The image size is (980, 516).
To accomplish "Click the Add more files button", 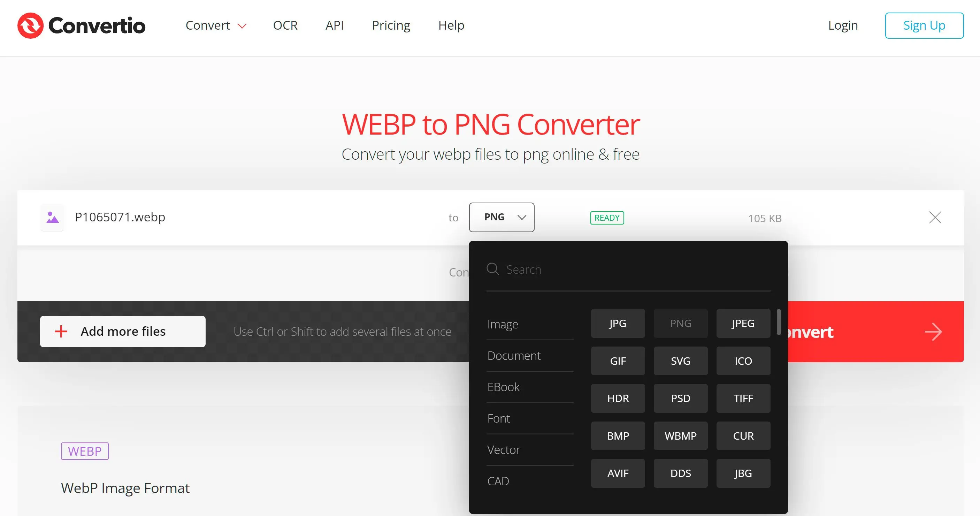I will click(x=123, y=331).
